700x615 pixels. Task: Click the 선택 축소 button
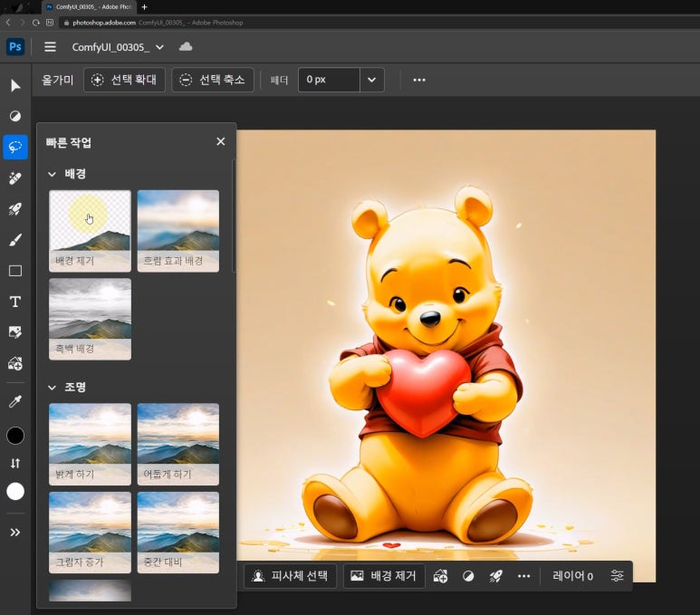coord(213,80)
